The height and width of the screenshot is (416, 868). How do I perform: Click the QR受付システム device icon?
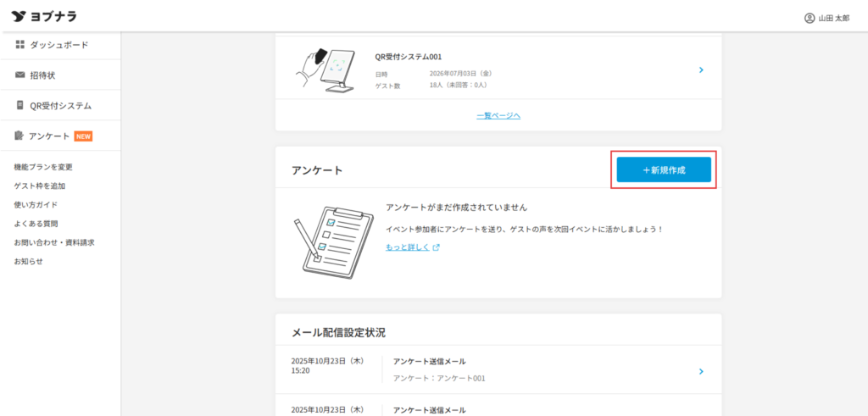pyautogui.click(x=20, y=106)
